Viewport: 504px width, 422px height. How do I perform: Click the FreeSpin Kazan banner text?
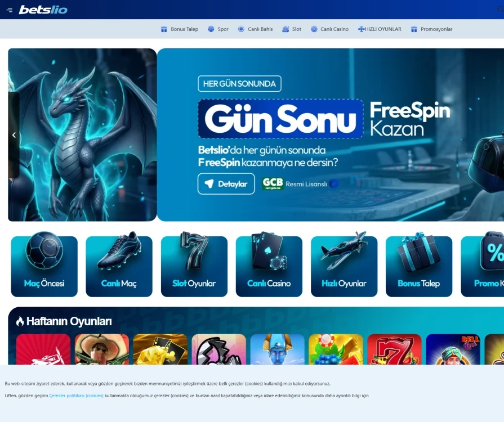[x=410, y=119]
